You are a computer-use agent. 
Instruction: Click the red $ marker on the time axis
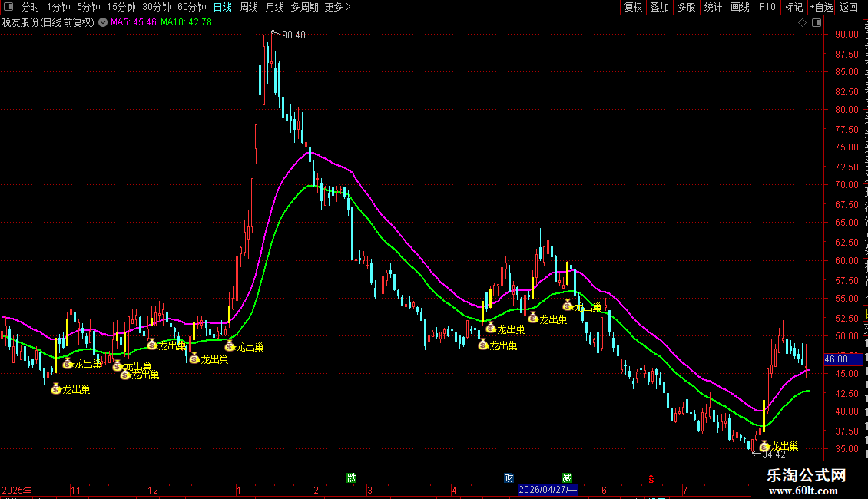point(651,479)
